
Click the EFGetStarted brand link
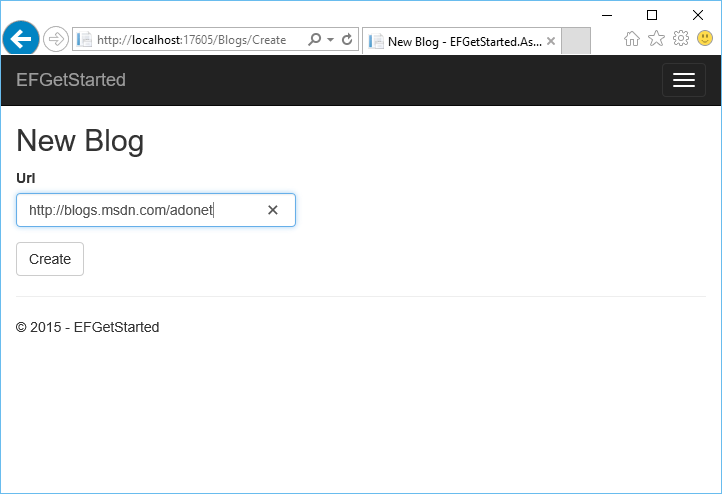coord(71,80)
